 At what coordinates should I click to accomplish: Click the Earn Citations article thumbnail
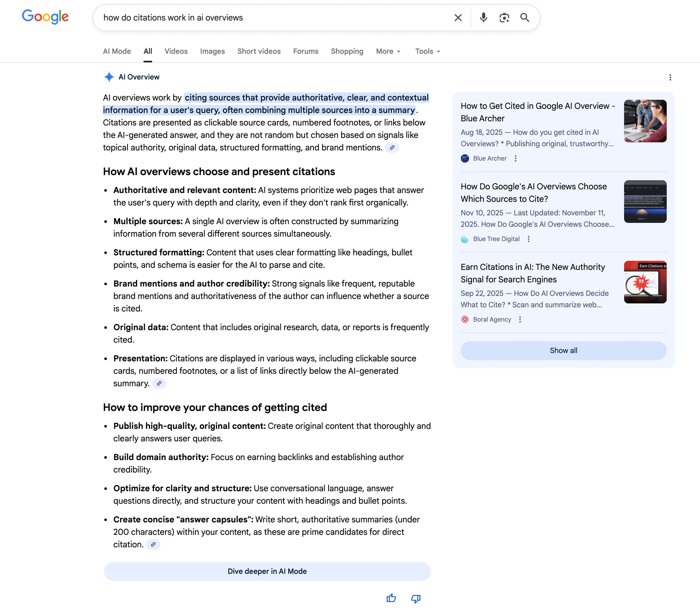(x=645, y=282)
